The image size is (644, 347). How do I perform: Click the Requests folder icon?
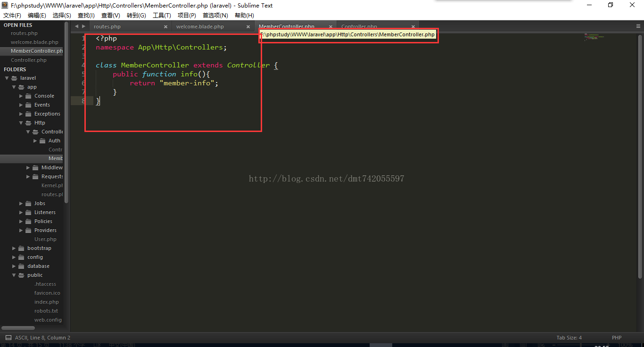coord(35,177)
